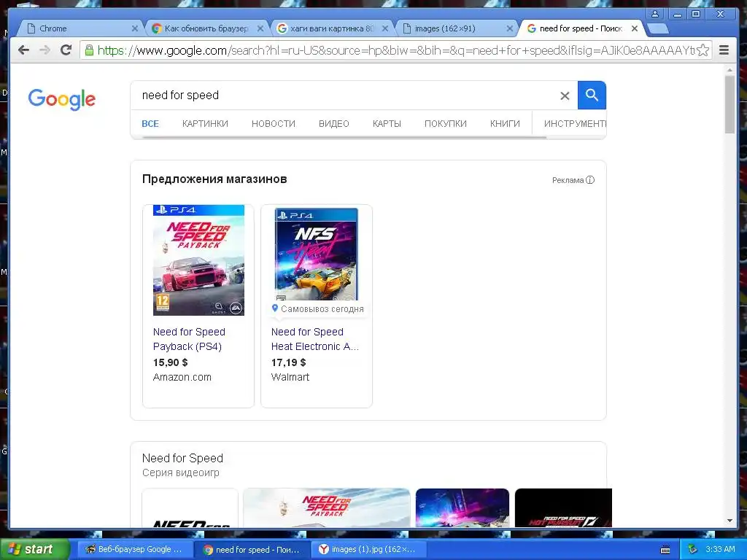Close the 'Chrome' tab
The height and width of the screenshot is (560, 747).
click(135, 28)
